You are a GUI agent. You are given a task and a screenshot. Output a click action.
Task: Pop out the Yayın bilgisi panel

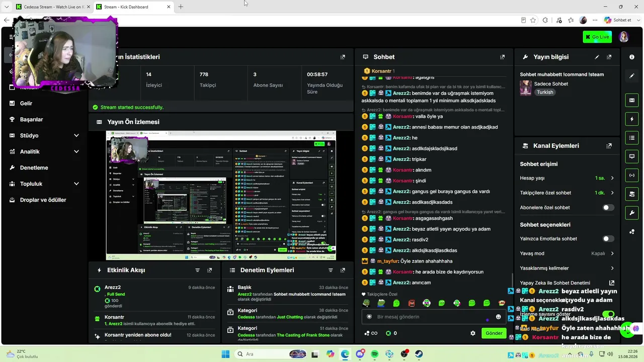(x=609, y=57)
